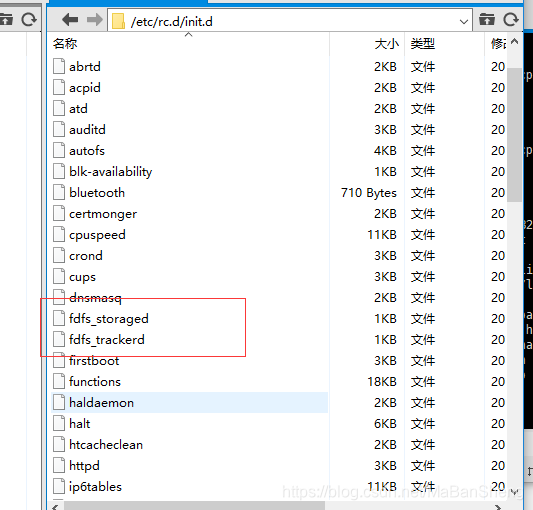533x510 pixels.
Task: Click the file icon next to httpd
Action: coord(59,465)
